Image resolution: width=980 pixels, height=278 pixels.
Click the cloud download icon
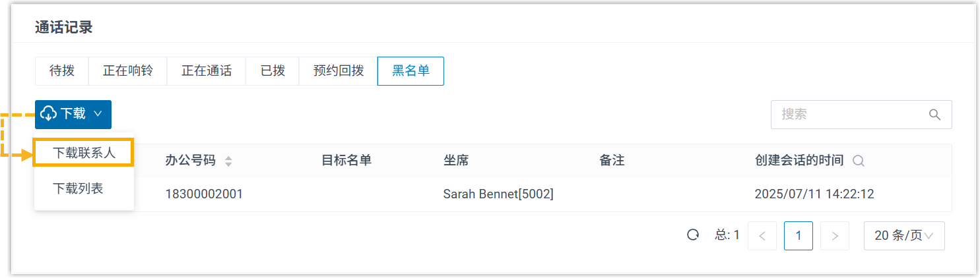(49, 114)
